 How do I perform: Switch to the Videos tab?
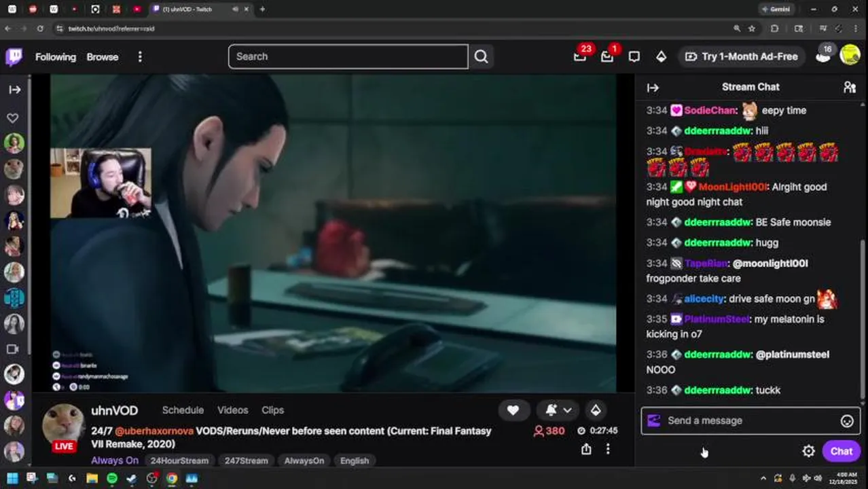[x=232, y=410]
